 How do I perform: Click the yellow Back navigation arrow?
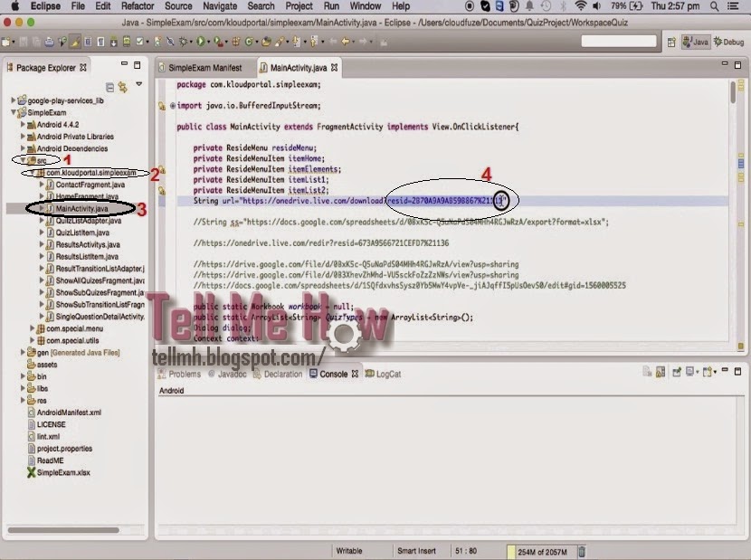point(346,43)
